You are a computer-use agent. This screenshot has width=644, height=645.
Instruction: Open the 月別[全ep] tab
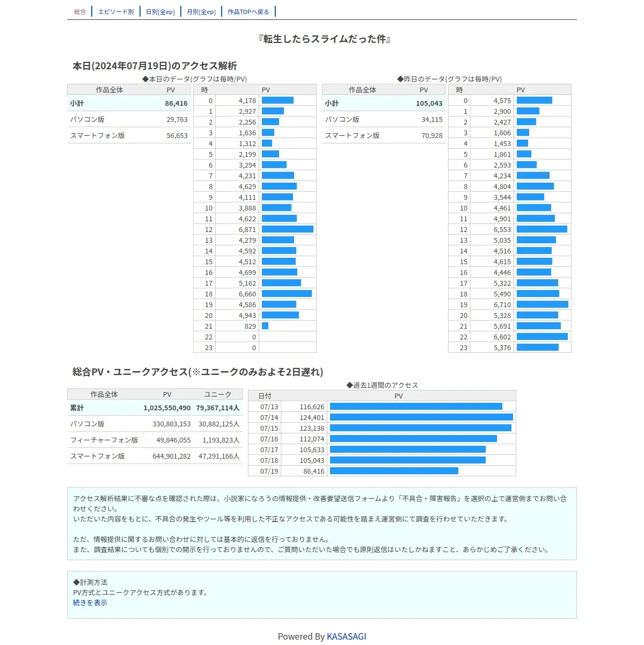click(x=201, y=12)
